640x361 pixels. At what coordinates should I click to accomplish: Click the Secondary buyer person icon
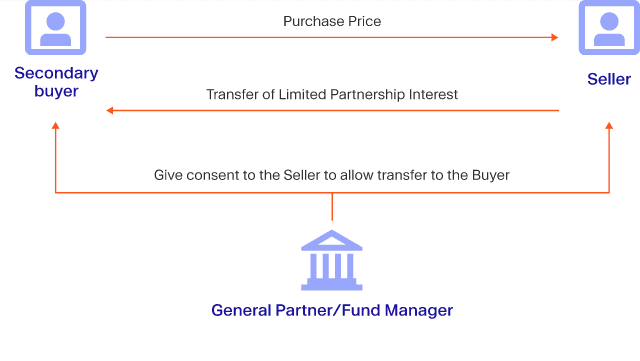pyautogui.click(x=56, y=27)
